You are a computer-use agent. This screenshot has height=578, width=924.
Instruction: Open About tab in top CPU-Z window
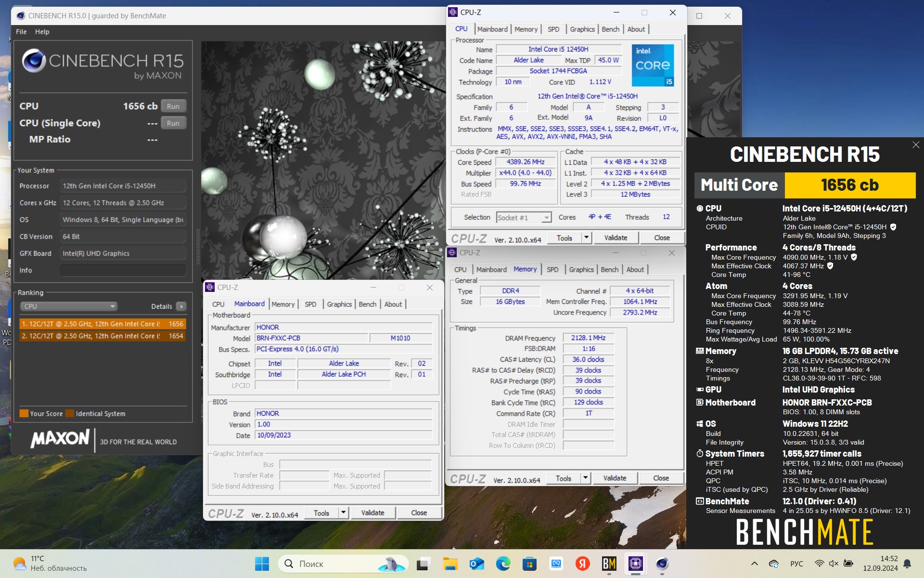(636, 29)
